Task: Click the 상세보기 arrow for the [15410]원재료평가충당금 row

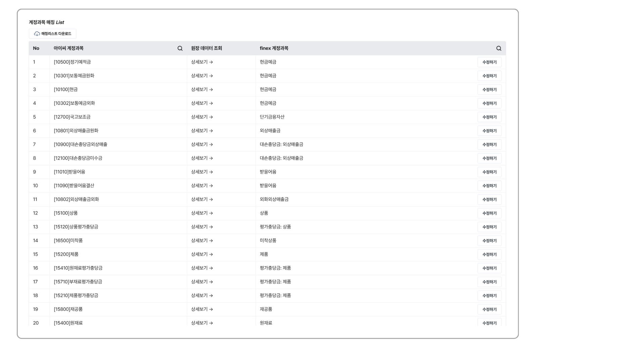Action: pyautogui.click(x=211, y=268)
